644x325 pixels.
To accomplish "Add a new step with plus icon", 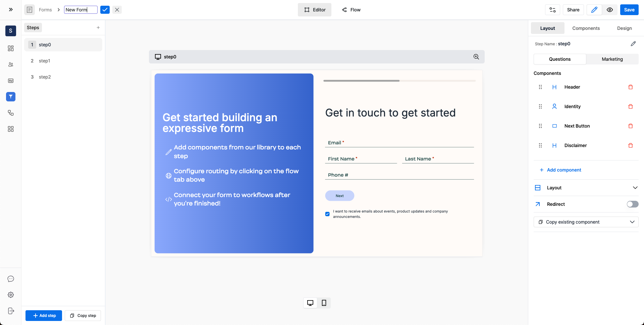I will [98, 28].
